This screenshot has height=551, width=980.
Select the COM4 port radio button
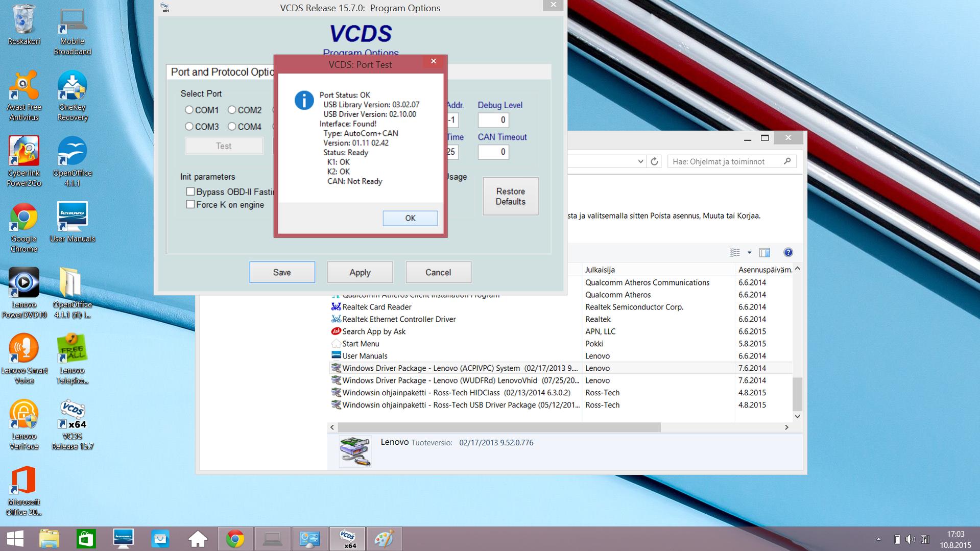(x=232, y=126)
